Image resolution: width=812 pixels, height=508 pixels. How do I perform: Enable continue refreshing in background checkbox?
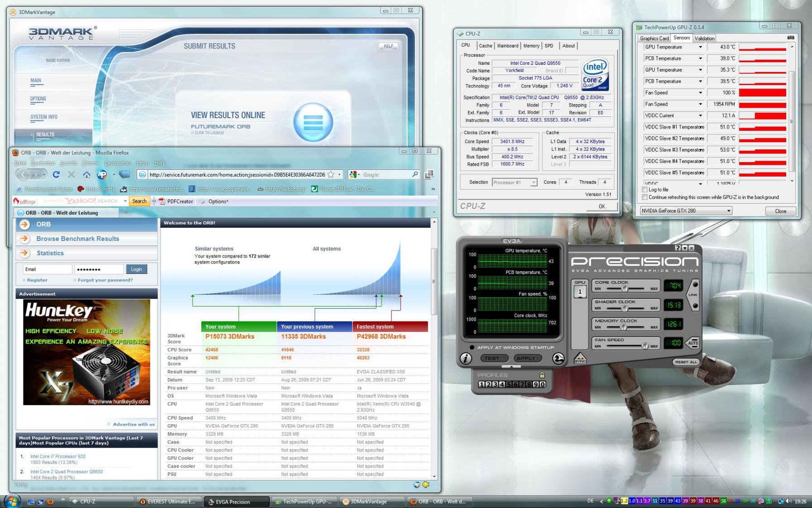coord(645,197)
